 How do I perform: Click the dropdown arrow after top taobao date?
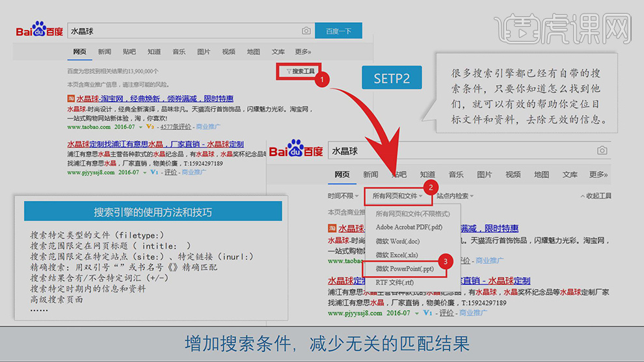tap(141, 127)
